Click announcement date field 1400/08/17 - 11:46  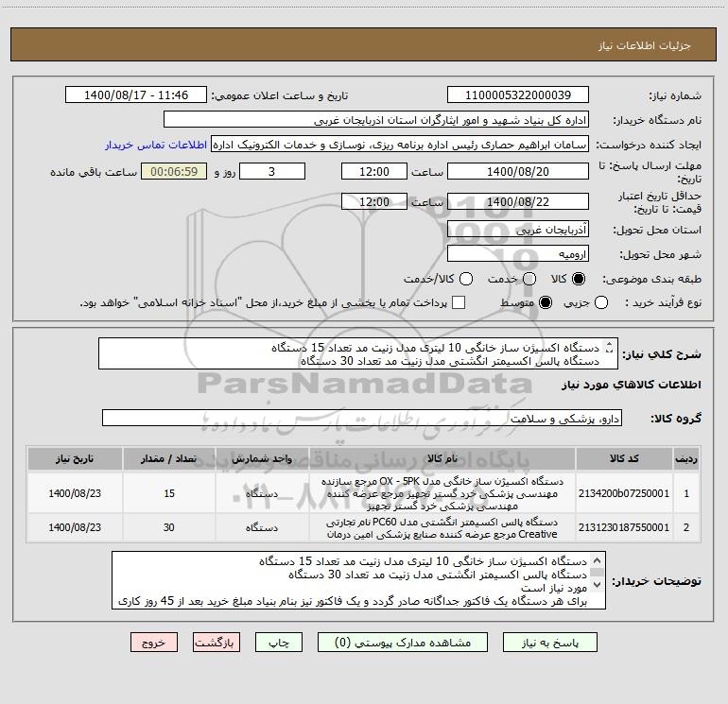click(x=136, y=94)
